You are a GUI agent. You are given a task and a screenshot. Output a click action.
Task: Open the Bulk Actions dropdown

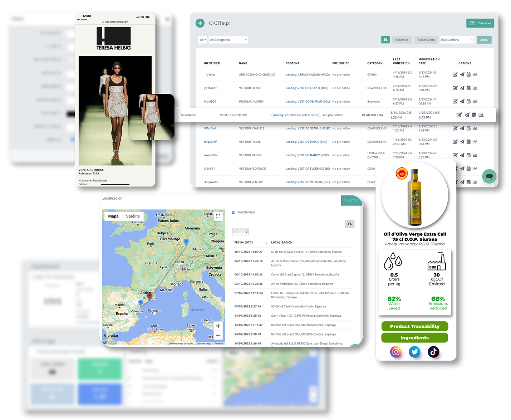pyautogui.click(x=457, y=40)
